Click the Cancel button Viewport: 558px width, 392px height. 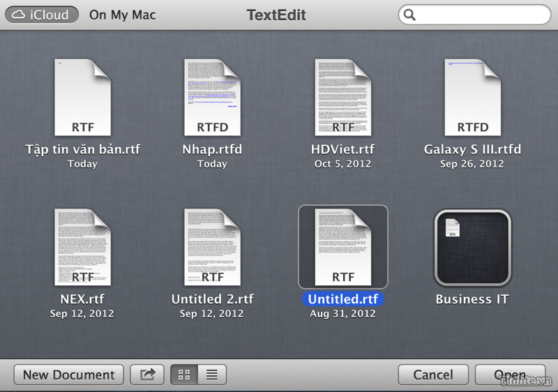(x=433, y=375)
